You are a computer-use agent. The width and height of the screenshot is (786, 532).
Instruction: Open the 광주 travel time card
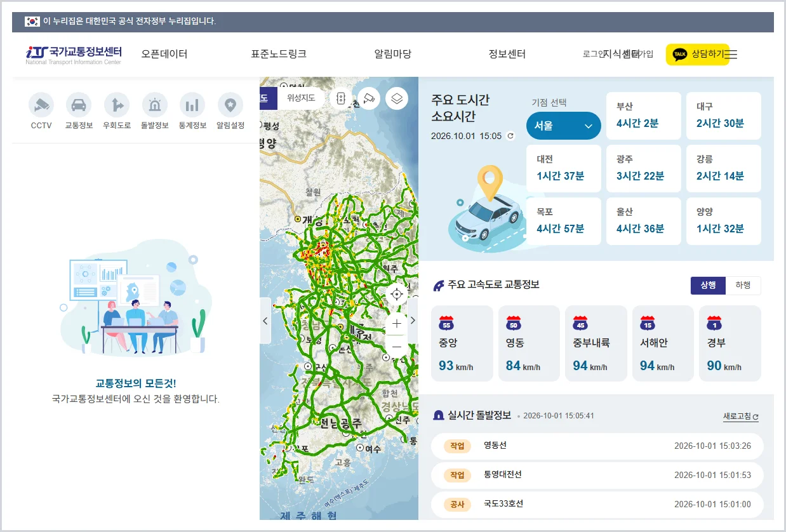click(x=644, y=168)
